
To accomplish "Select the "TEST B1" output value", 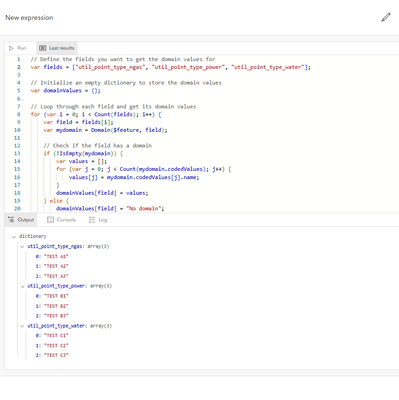I will point(56,296).
